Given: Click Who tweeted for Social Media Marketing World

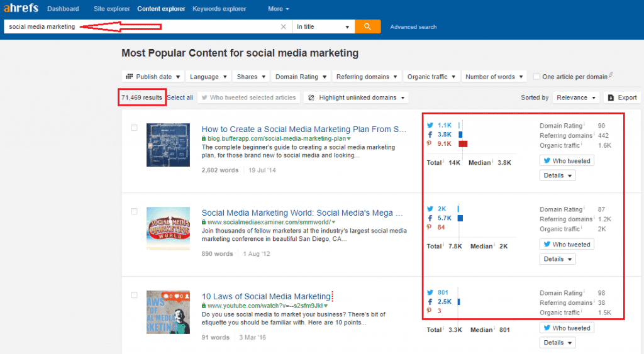Looking at the screenshot, I should click(x=567, y=245).
